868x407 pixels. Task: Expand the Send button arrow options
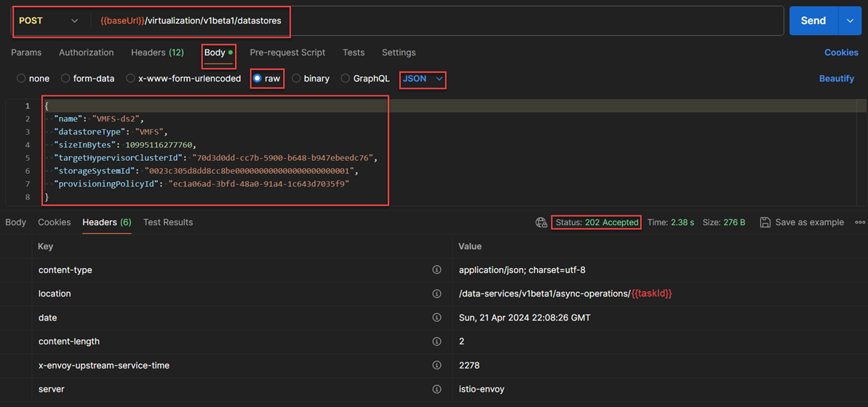pyautogui.click(x=851, y=21)
